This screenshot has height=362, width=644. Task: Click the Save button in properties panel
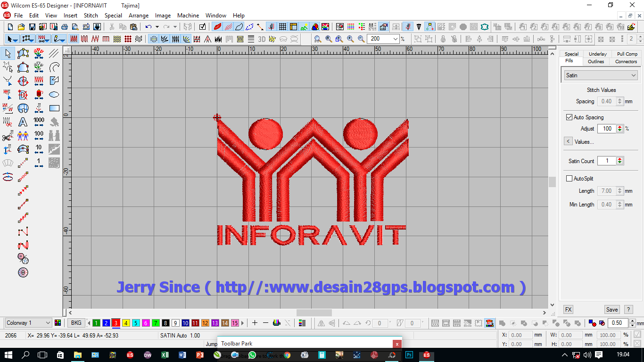tap(612, 310)
